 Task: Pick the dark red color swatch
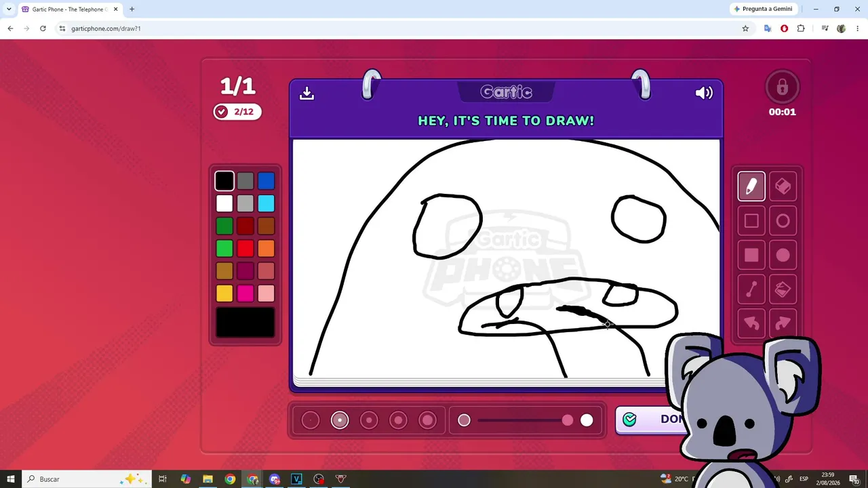click(x=245, y=226)
